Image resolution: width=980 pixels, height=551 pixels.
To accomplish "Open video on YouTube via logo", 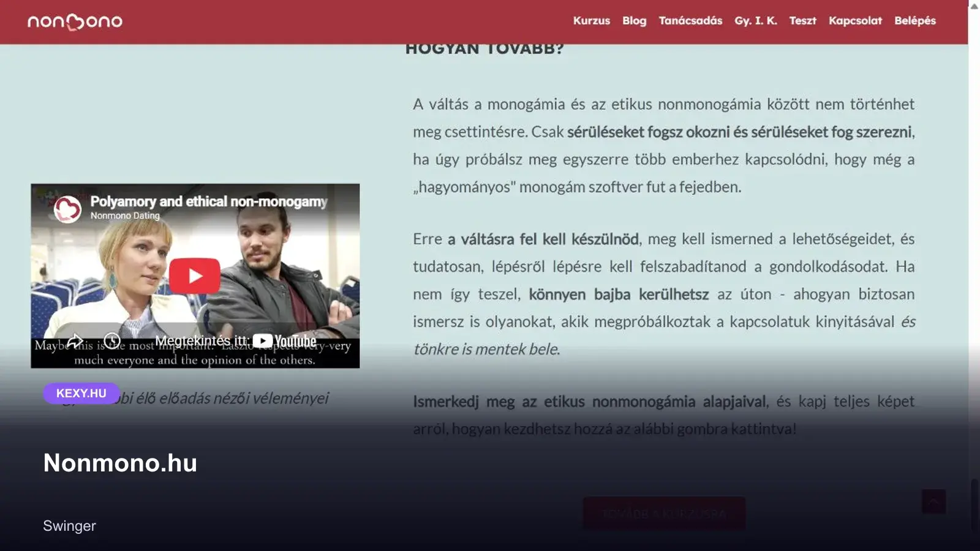I will click(x=284, y=341).
